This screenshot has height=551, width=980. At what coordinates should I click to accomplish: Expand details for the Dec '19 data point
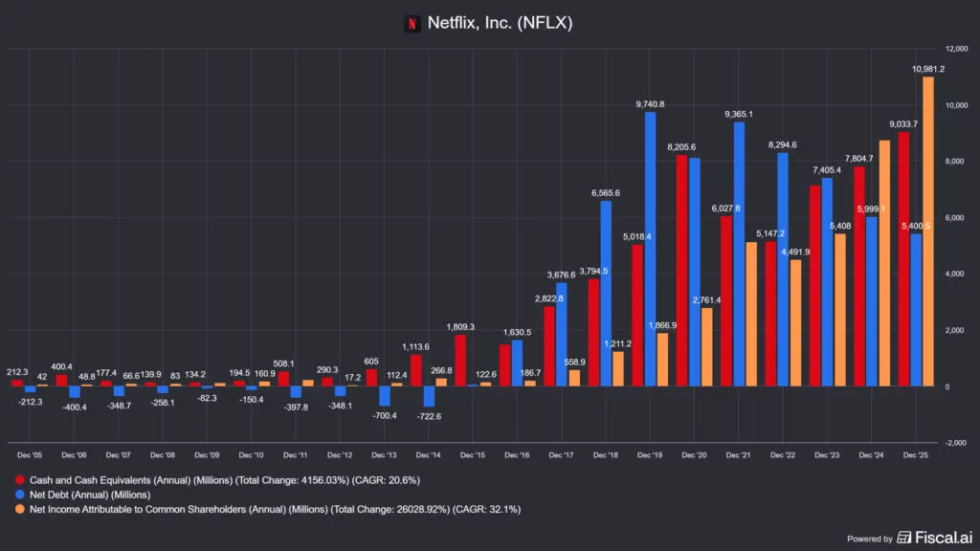pos(651,454)
